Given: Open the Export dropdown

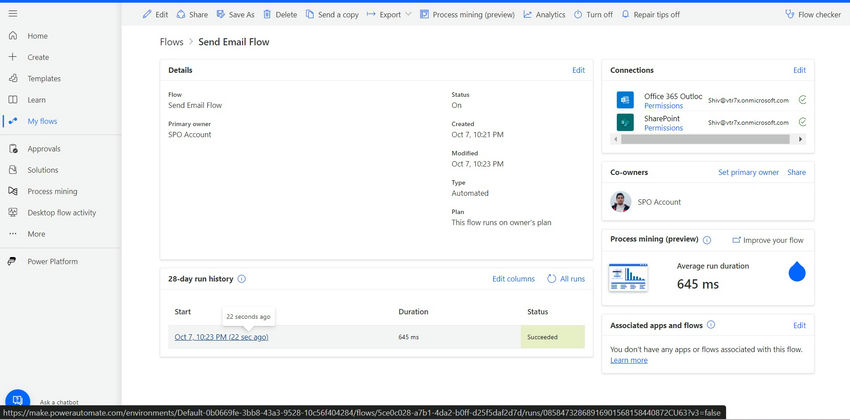Looking at the screenshot, I should tap(389, 15).
